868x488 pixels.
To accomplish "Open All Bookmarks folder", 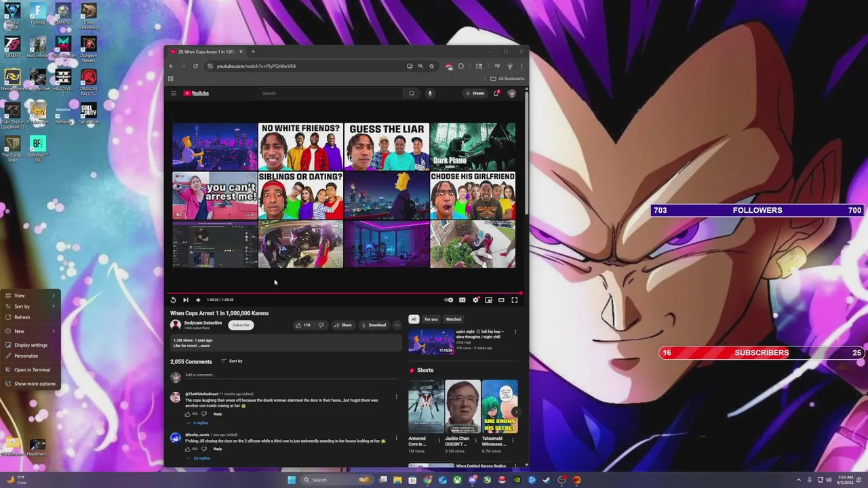I will pyautogui.click(x=507, y=79).
